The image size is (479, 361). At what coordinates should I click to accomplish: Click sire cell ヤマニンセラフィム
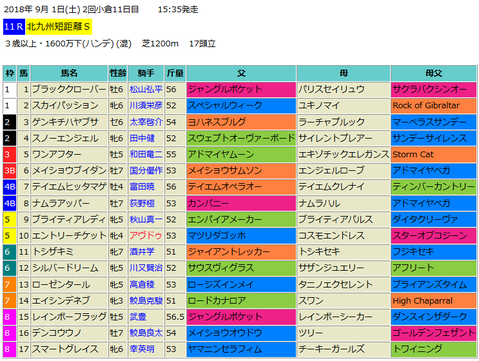point(241,349)
